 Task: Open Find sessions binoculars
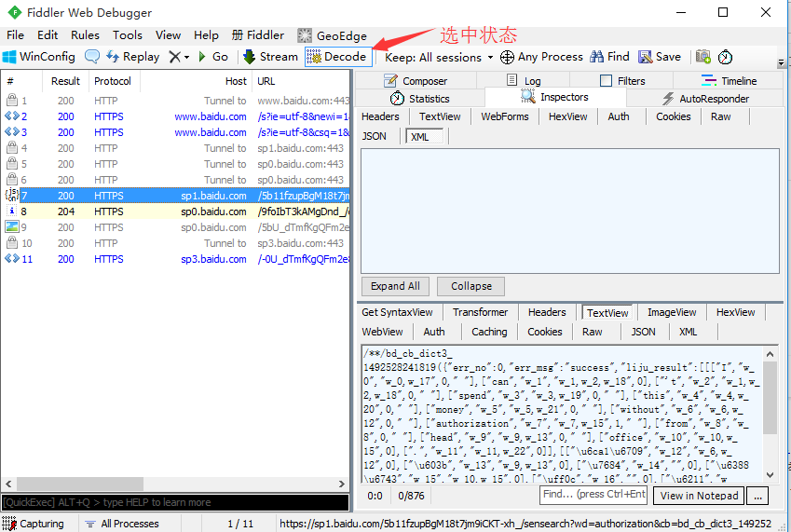point(609,57)
